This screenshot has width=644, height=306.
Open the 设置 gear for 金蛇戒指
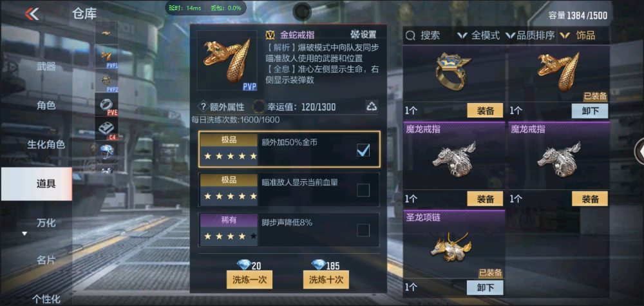[363, 35]
